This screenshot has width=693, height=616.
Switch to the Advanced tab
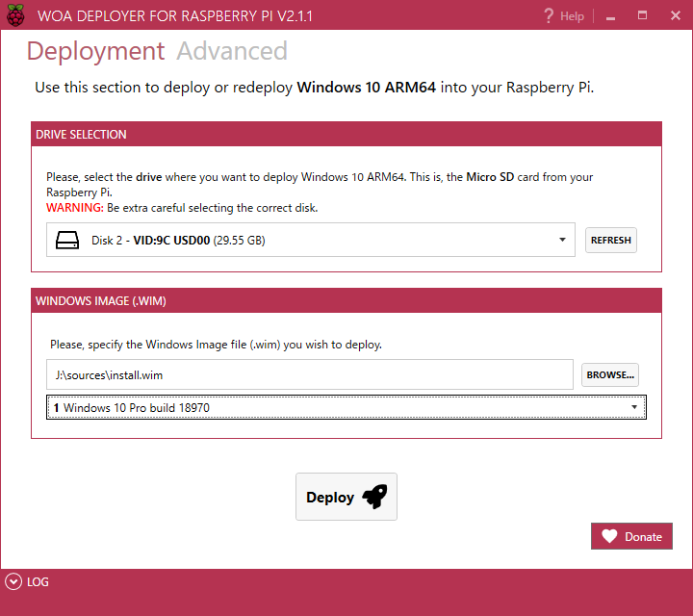coord(232,51)
